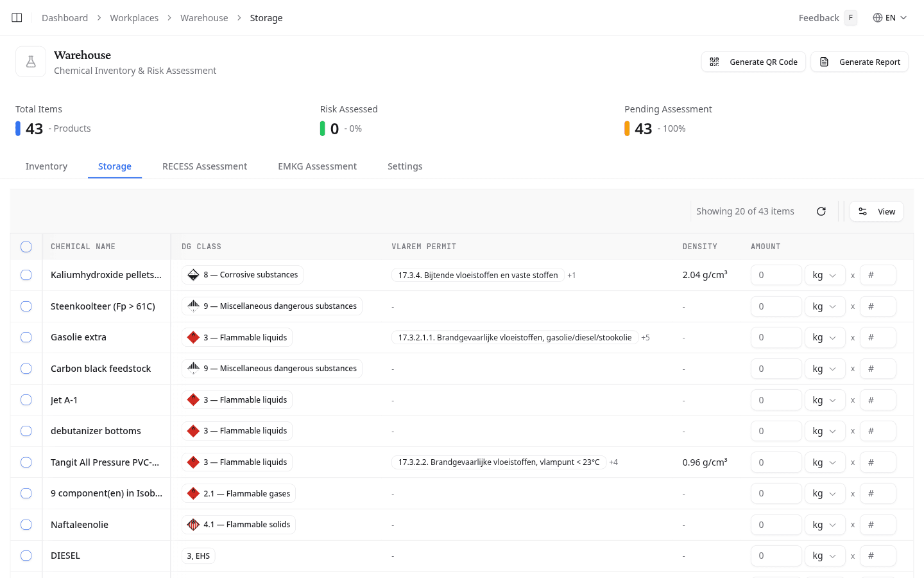Click the refresh icon near item count
The height and width of the screenshot is (578, 924).
tap(821, 211)
